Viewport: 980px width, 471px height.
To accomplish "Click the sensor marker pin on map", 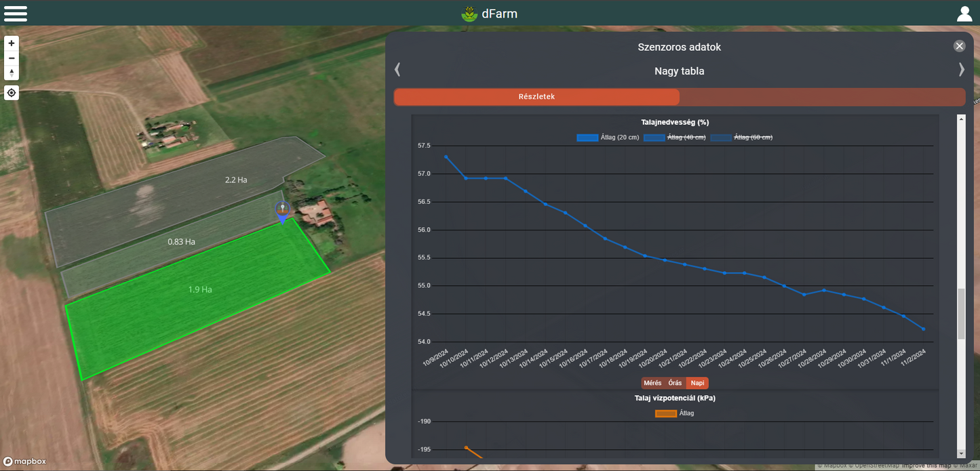I will pos(282,210).
